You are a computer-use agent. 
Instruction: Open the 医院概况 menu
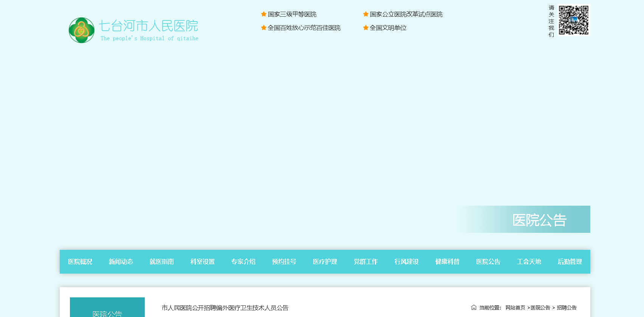(80, 262)
